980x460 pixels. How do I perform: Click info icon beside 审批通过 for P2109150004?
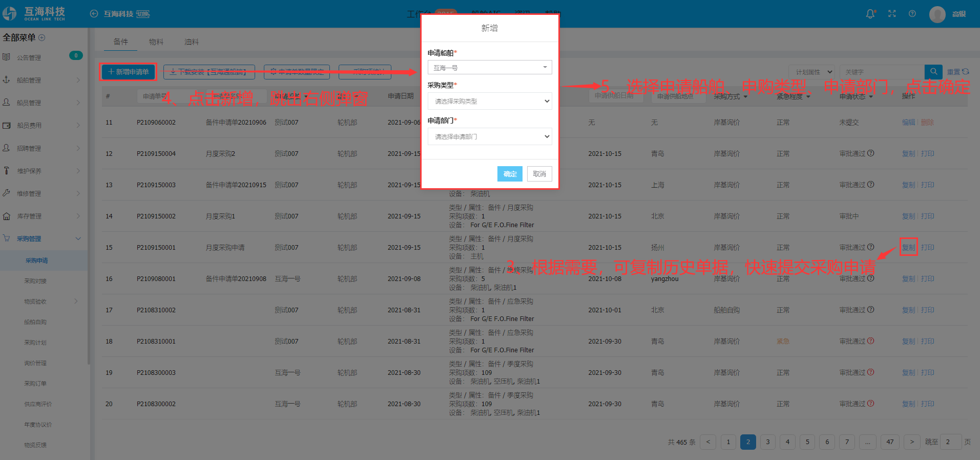point(871,153)
